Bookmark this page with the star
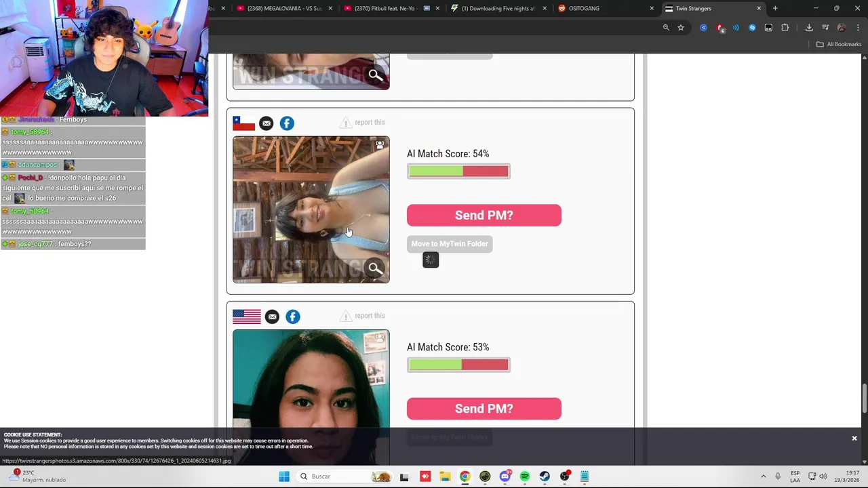Screen dimensions: 868x488 [x=681, y=28]
